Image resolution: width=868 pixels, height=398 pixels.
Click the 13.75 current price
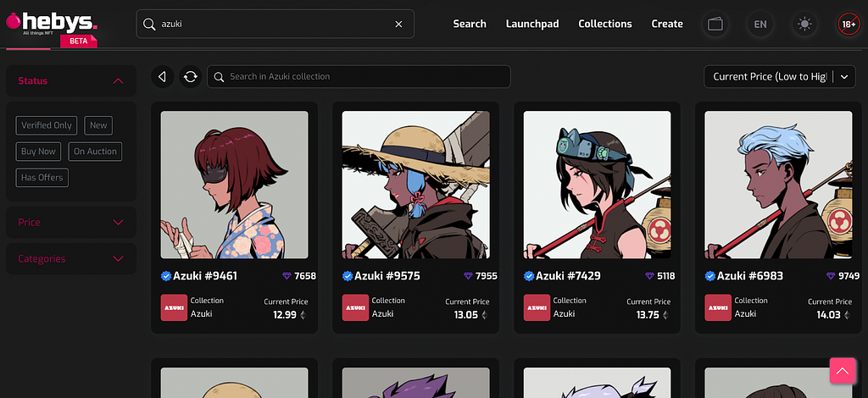(648, 315)
